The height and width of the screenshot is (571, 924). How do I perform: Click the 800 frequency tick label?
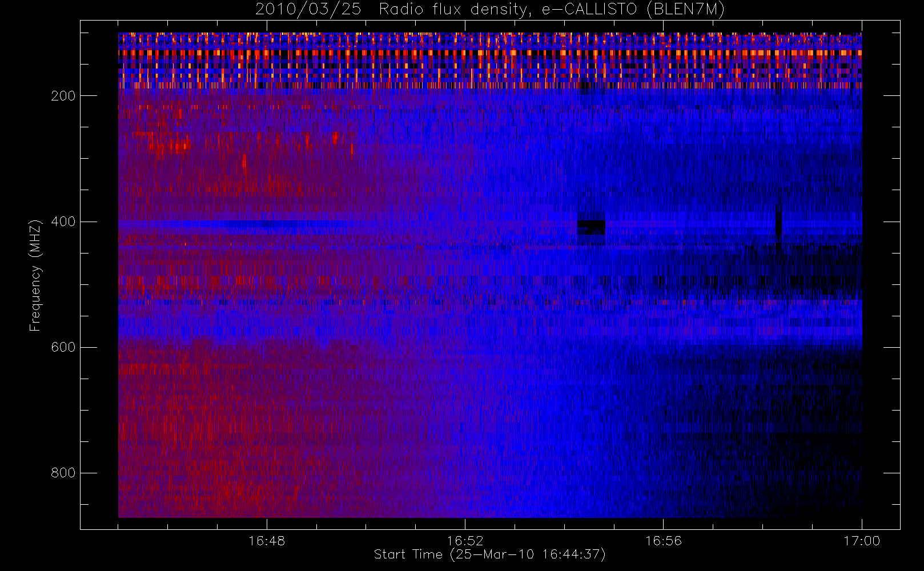[63, 473]
